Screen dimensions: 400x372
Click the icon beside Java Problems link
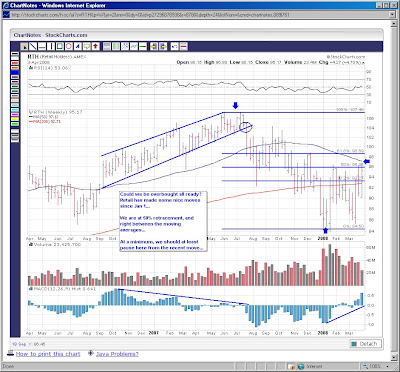point(91,353)
